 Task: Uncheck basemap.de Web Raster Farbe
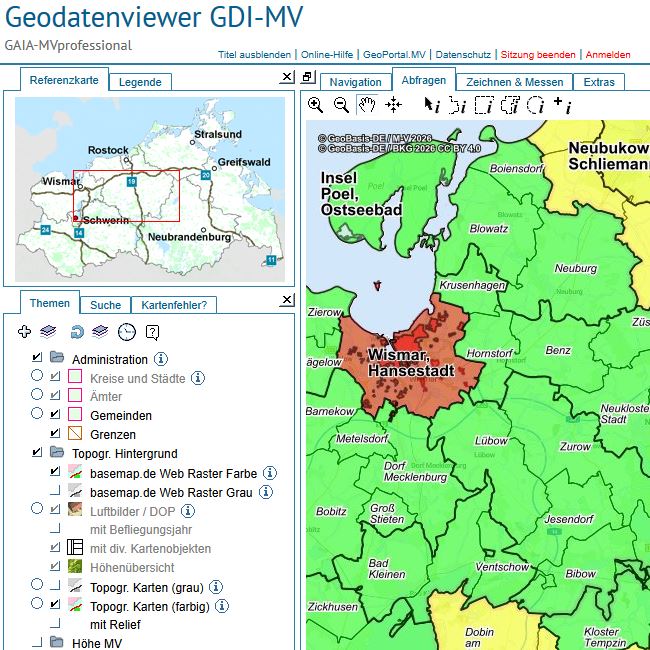(x=55, y=471)
